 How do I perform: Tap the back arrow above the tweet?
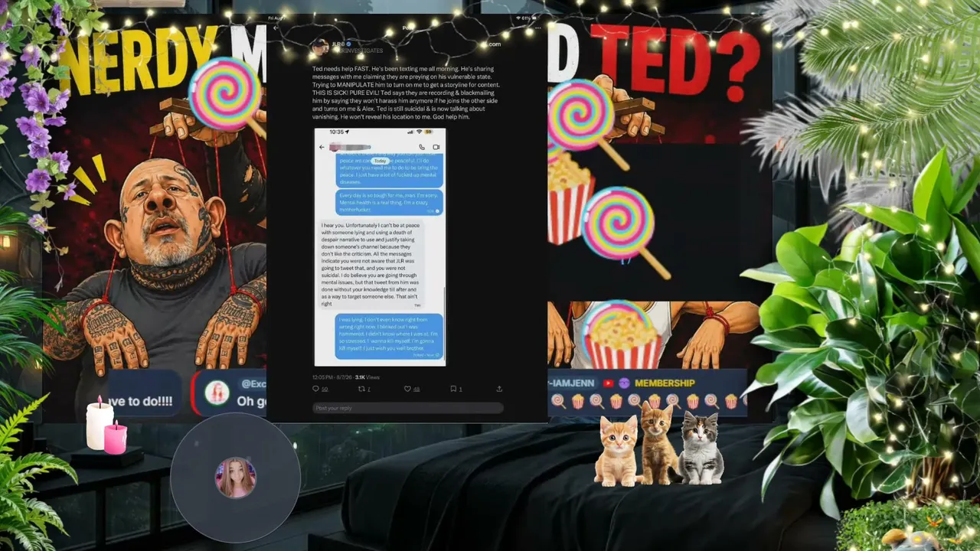click(276, 28)
